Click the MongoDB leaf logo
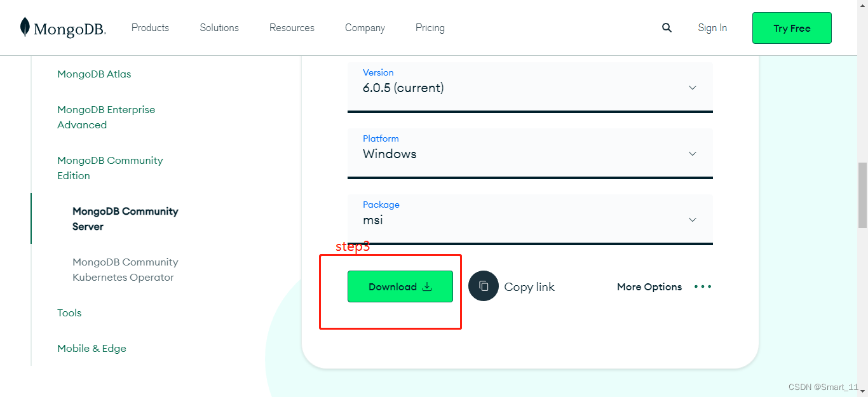This screenshot has height=397, width=868. pos(25,27)
